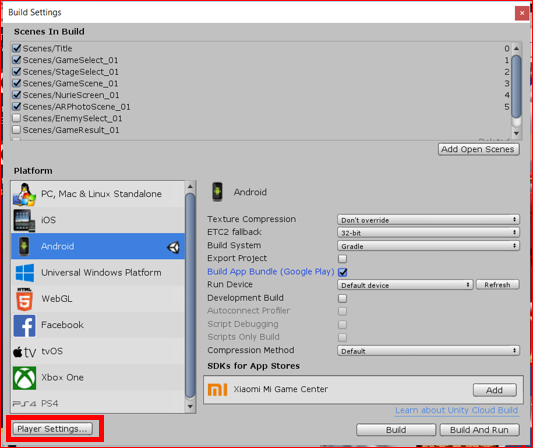Open the Run Device dropdown
The height and width of the screenshot is (448, 533).
tap(405, 285)
